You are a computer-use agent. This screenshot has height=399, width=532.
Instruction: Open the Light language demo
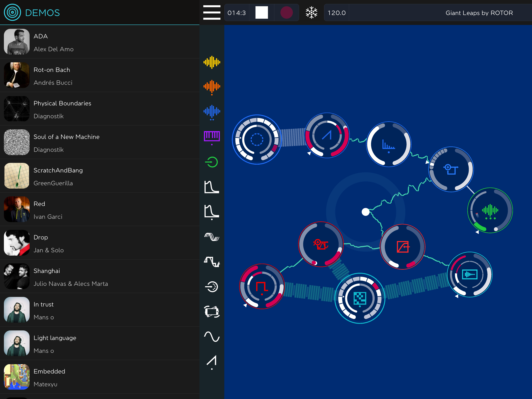pyautogui.click(x=100, y=343)
